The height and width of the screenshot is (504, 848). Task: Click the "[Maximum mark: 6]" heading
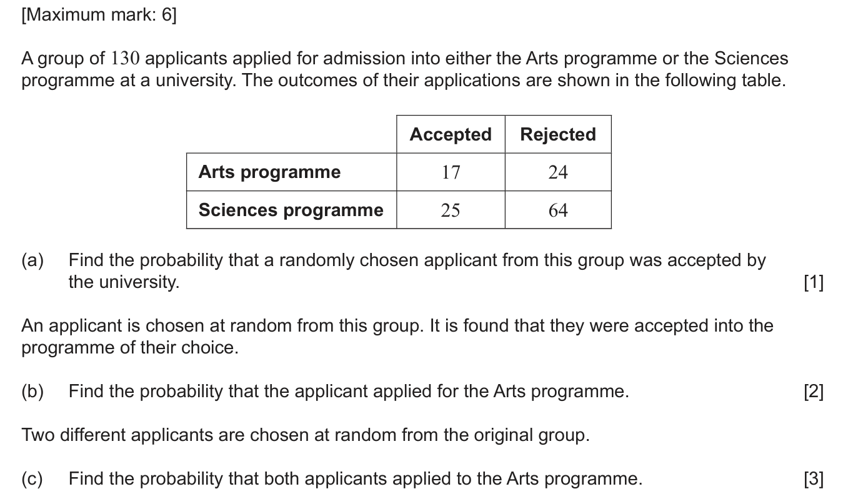tap(99, 15)
